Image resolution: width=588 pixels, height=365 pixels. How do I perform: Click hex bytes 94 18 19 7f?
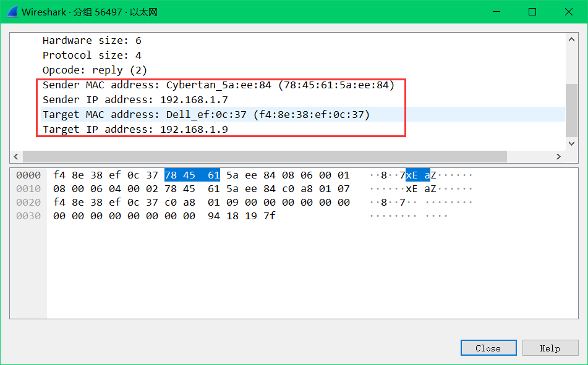pos(242,216)
